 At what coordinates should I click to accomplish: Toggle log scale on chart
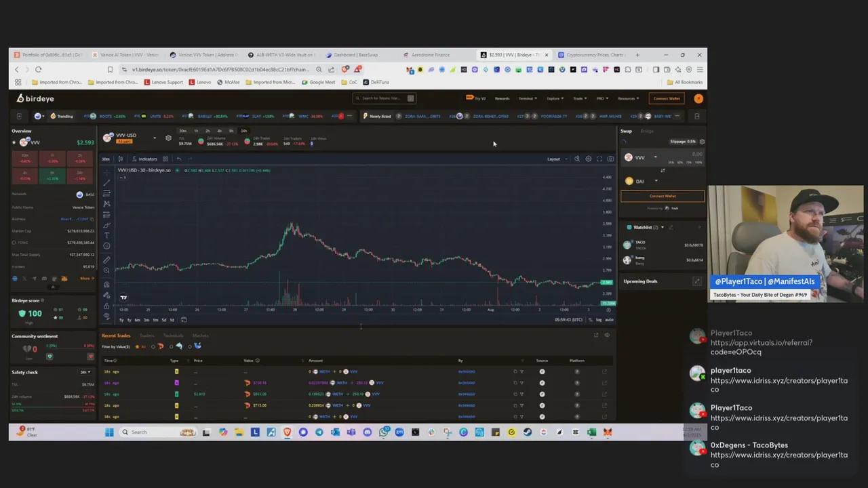599,320
